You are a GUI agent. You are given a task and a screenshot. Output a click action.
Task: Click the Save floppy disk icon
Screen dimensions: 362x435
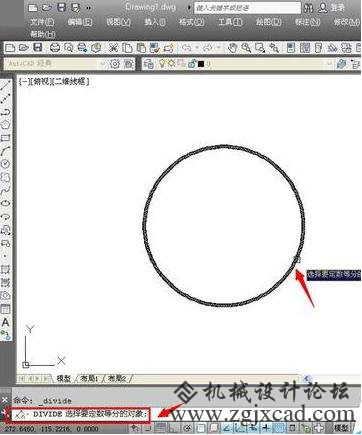pos(38,48)
